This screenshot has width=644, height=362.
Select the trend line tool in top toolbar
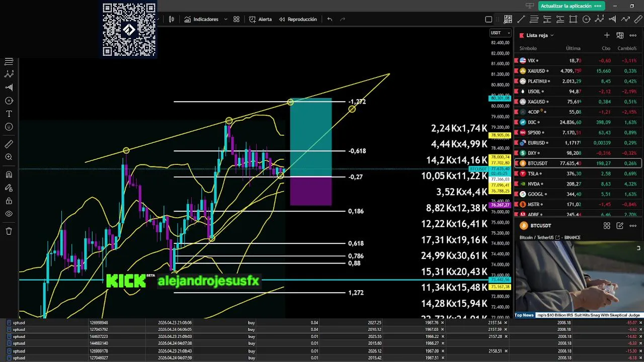pos(521,19)
